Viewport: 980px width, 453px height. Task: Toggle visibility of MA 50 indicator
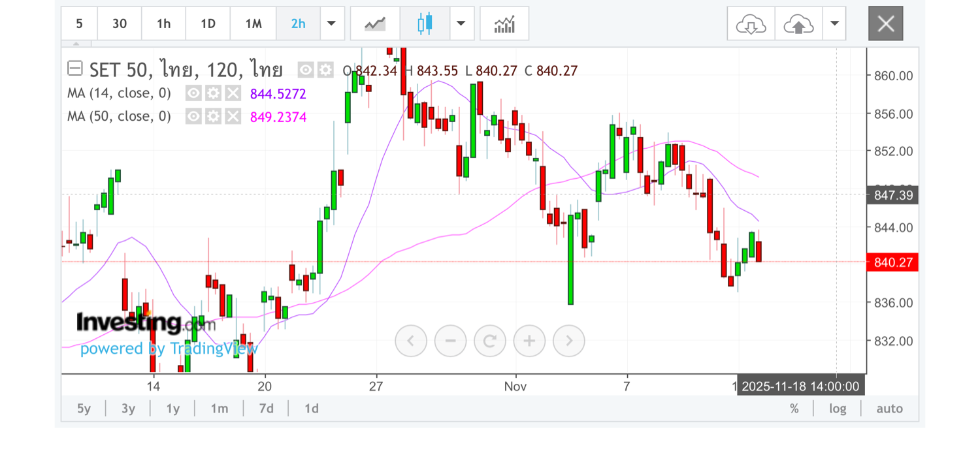193,117
